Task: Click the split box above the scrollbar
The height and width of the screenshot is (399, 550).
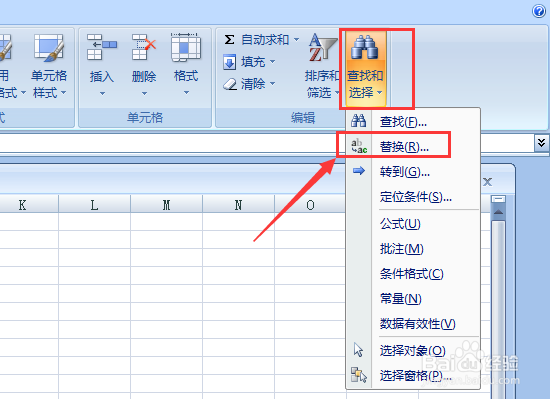Action: coord(498,199)
